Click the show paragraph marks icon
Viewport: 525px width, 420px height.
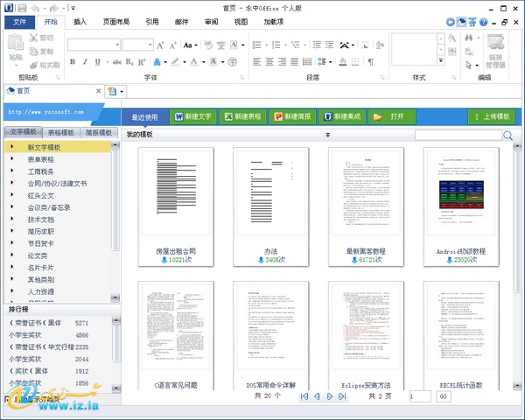pos(371,61)
